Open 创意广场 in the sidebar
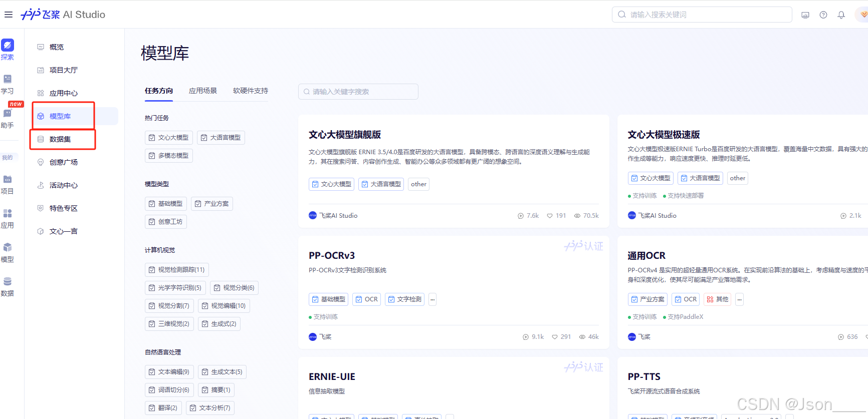Viewport: 868px width, 419px height. tap(63, 162)
